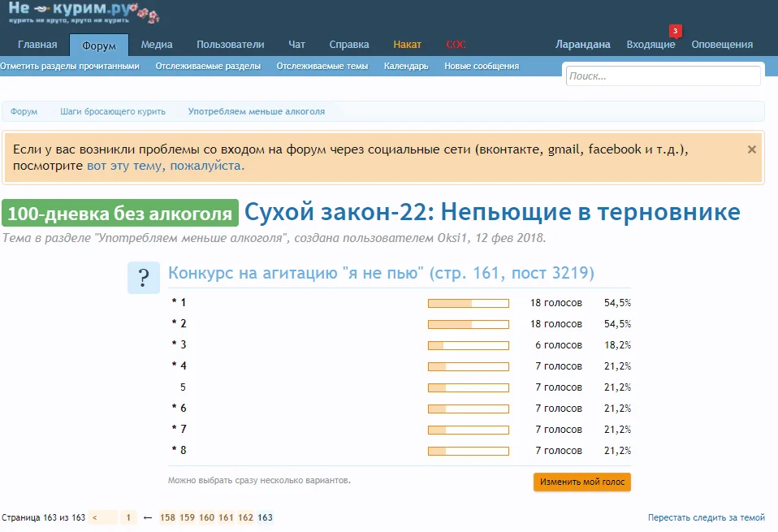This screenshot has height=532, width=778.
Task: Open Употребляем меньше алкоголя breadcrumb
Action: (256, 111)
